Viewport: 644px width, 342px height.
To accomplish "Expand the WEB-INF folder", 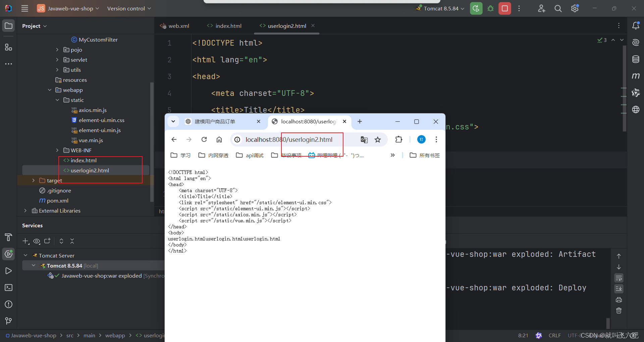I will [57, 150].
